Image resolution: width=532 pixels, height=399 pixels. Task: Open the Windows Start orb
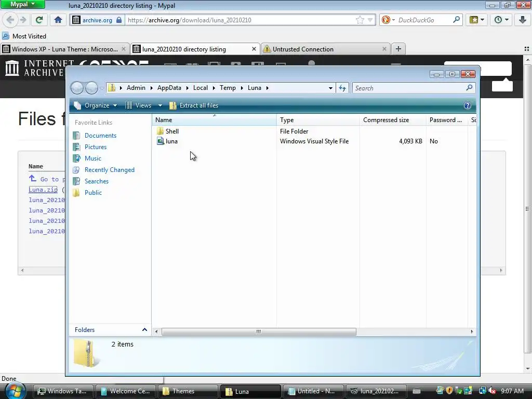coord(14,391)
